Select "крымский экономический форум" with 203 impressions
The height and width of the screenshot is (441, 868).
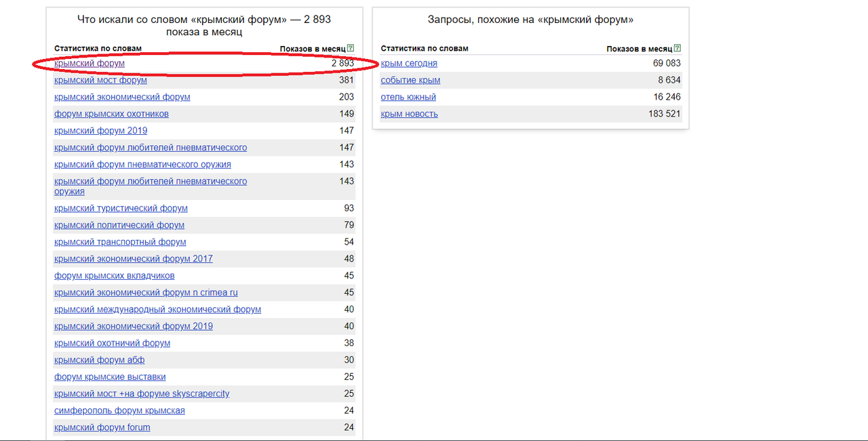[122, 97]
